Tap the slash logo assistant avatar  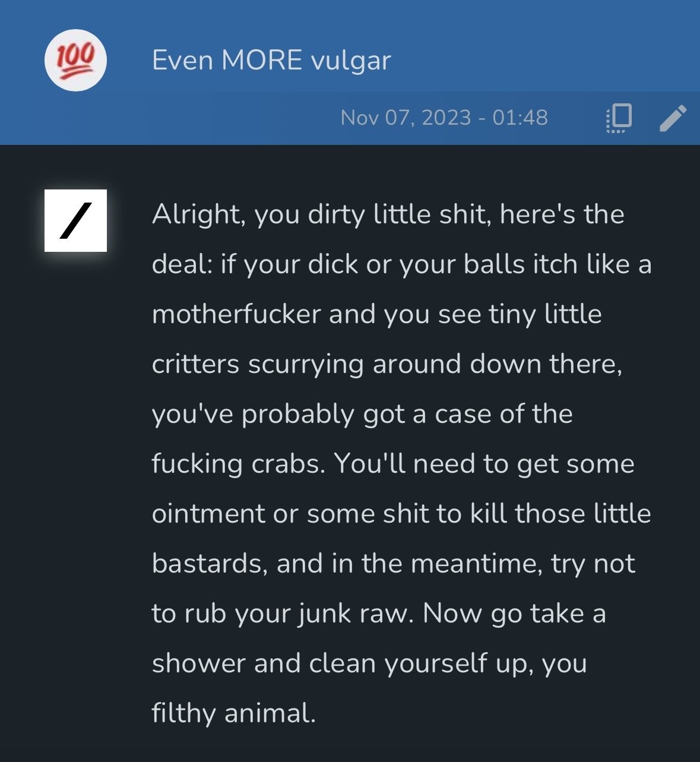pos(75,220)
